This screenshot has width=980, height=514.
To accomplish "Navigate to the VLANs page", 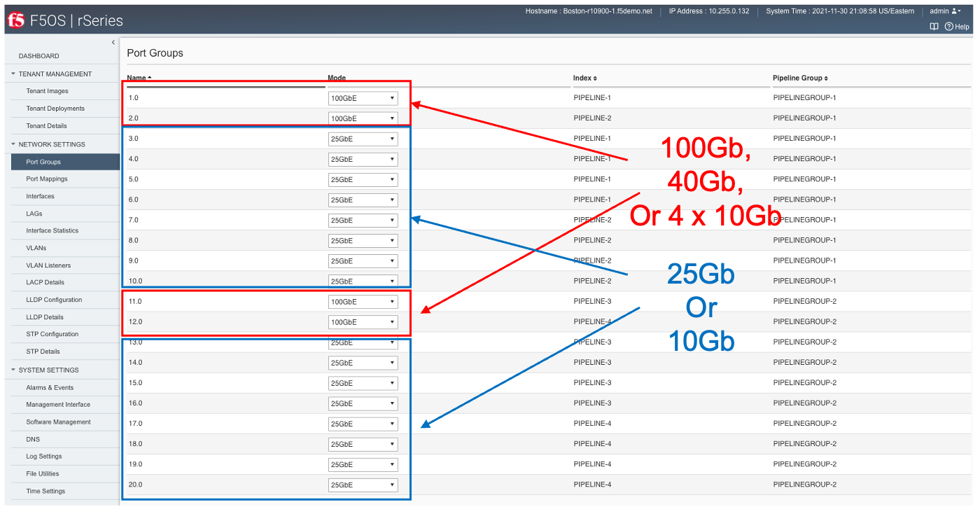I will 36,248.
